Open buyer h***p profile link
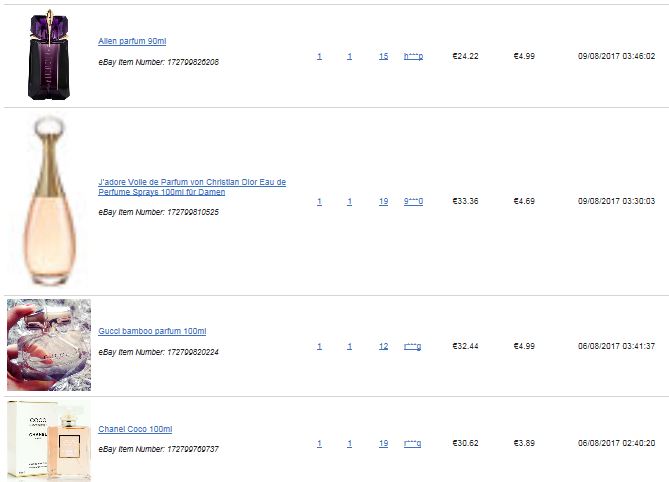This screenshot has height=482, width=669. coord(413,56)
